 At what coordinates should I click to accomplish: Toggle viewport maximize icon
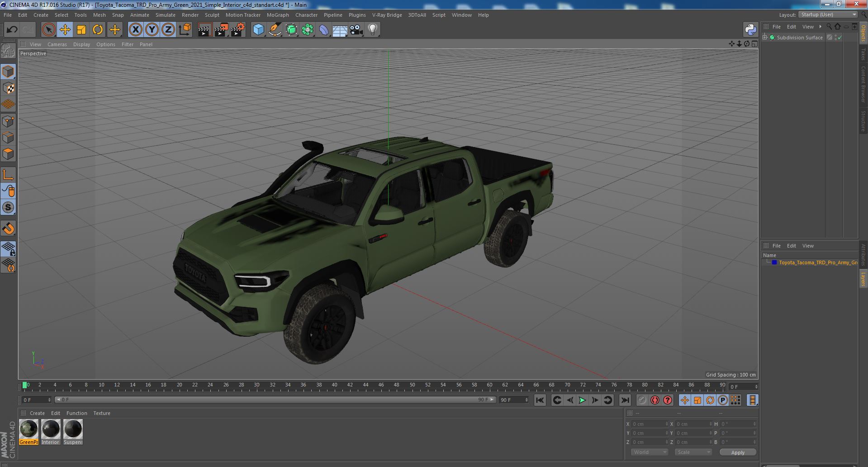pyautogui.click(x=754, y=44)
